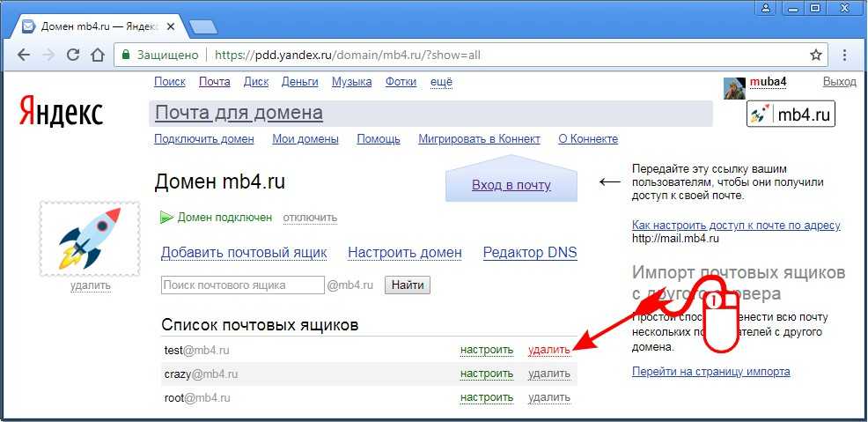Click the mb4.ru domain badge with rocket
868x422 pixels.
tap(791, 114)
